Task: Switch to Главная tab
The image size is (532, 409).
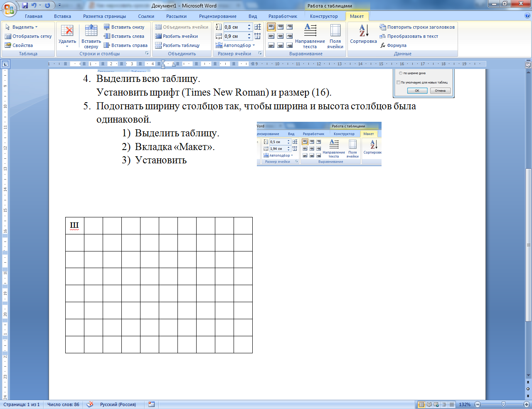Action: (34, 16)
